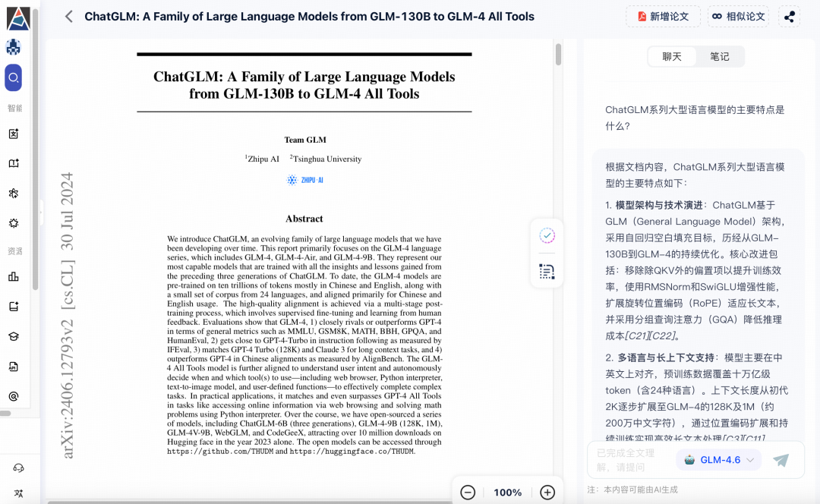Click the page title ChatGLM header text
820x504 pixels.
[310, 17]
